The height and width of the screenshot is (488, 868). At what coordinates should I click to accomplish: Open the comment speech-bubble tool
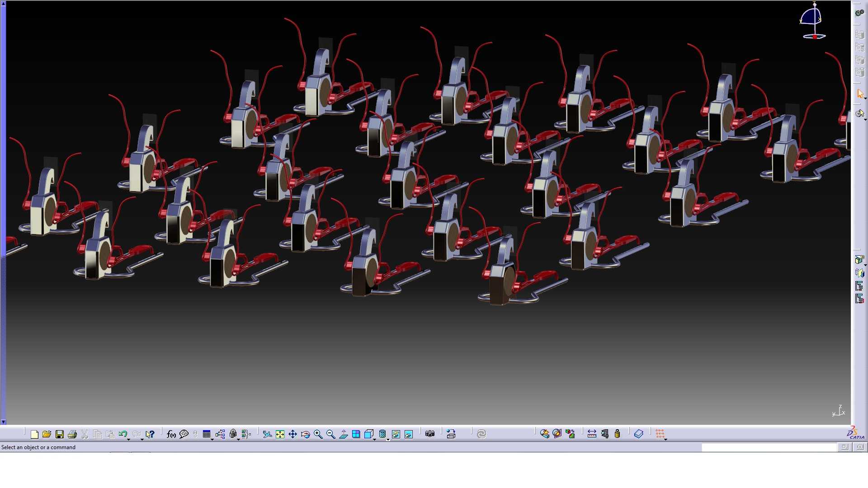click(184, 434)
